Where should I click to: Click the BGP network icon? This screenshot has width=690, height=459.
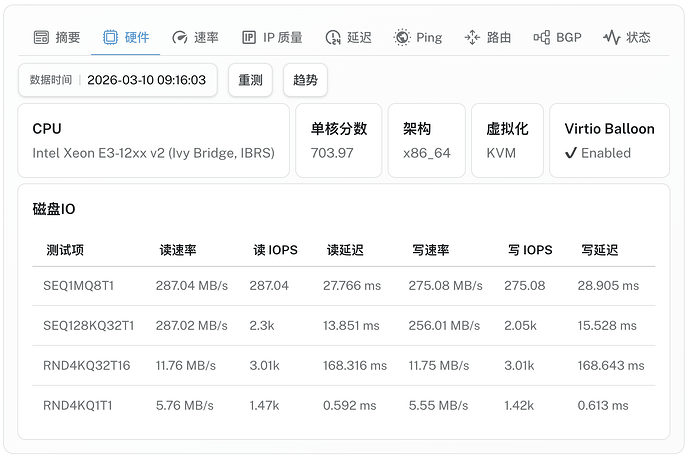coord(542,37)
